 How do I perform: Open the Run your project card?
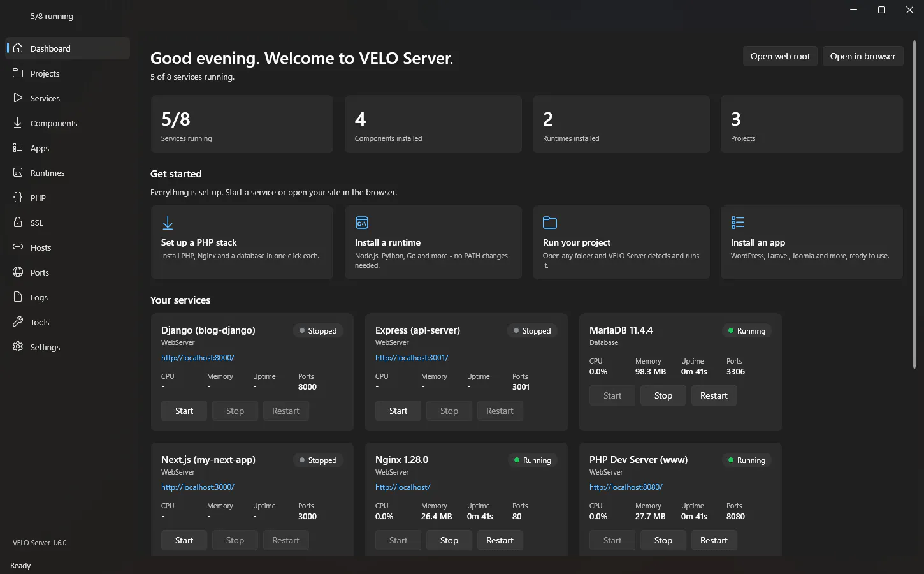621,242
